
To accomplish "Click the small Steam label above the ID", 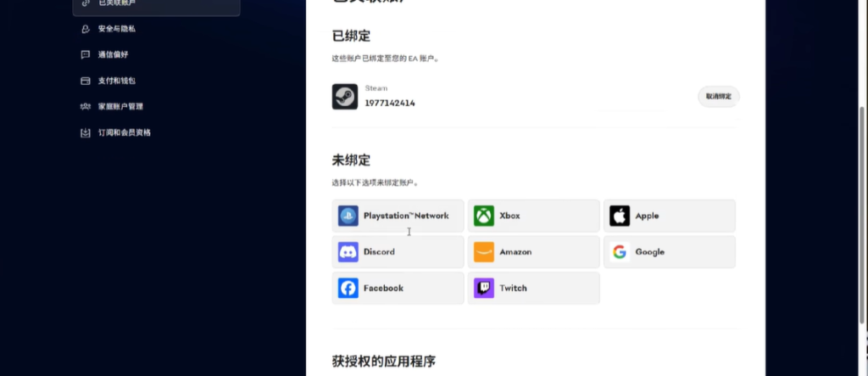I will pyautogui.click(x=376, y=88).
